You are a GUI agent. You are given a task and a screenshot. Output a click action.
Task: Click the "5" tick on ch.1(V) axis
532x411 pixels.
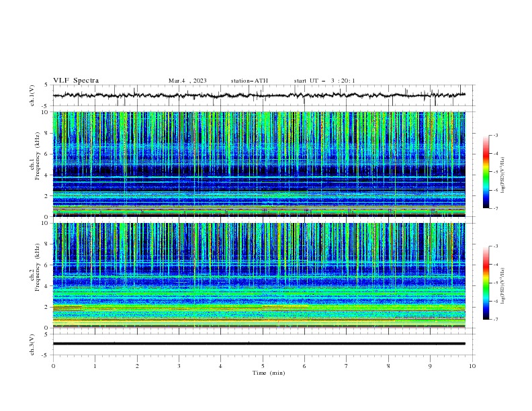(48, 85)
